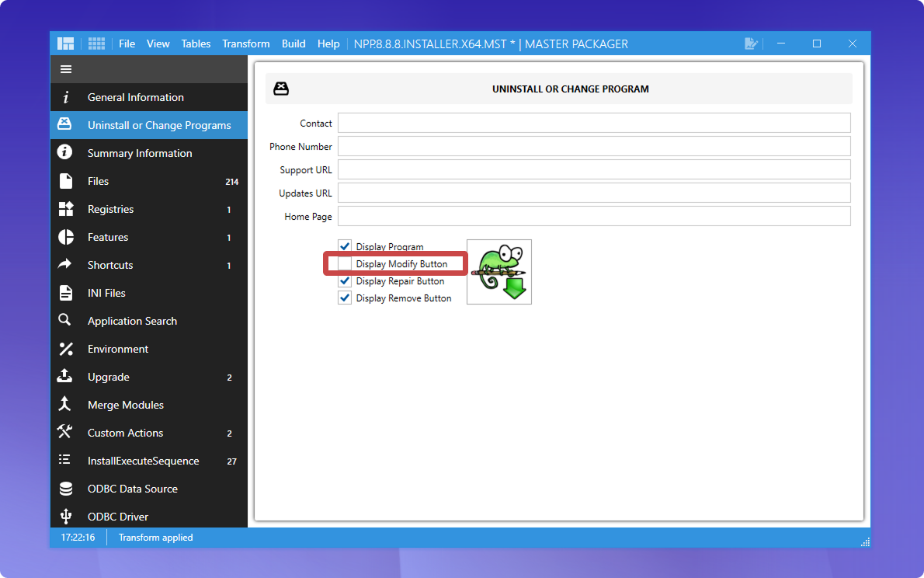Click the Master Packager logo icon
Viewport: 924px width, 578px height.
[65, 44]
